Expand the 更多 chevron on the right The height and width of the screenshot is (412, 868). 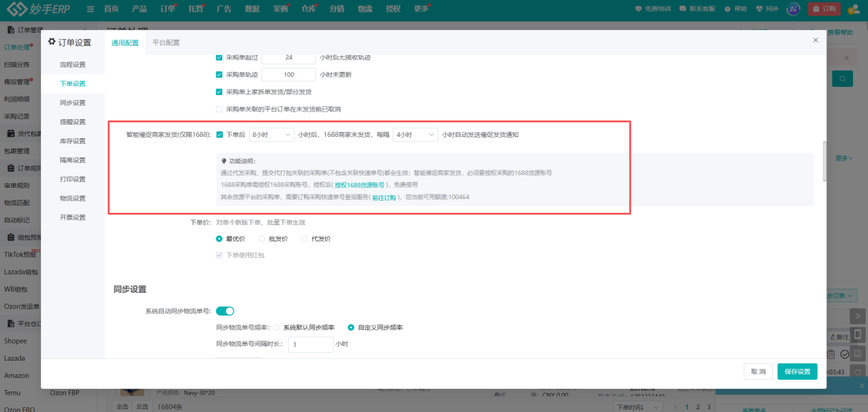point(844,158)
